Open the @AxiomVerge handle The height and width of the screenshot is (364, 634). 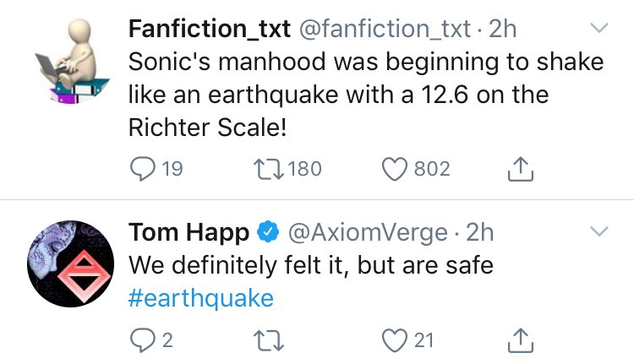coord(369,231)
